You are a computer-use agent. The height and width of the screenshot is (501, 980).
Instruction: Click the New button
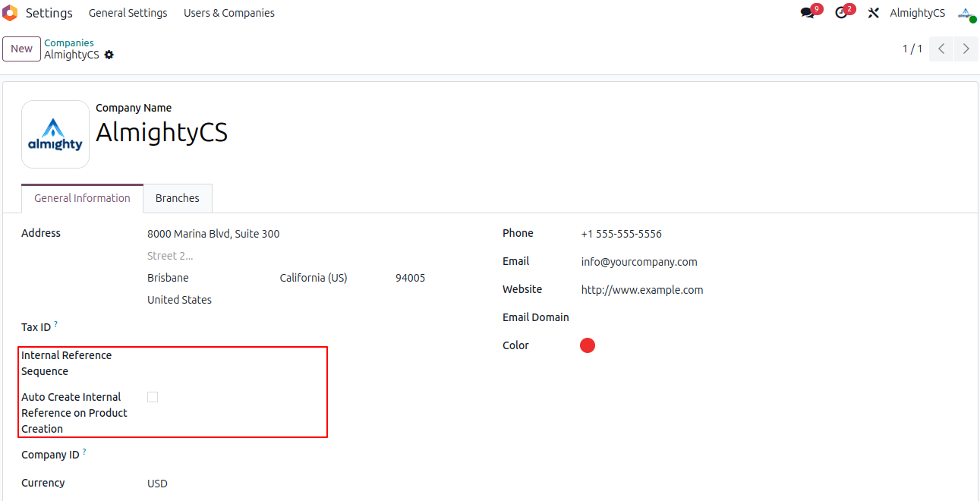(x=21, y=49)
